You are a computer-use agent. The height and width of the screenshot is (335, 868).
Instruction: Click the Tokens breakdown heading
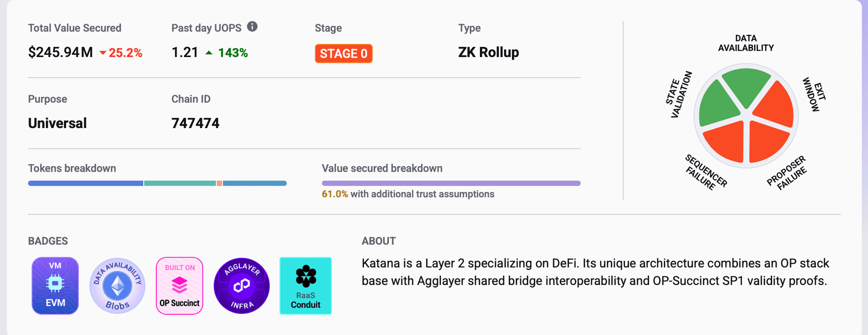click(72, 168)
